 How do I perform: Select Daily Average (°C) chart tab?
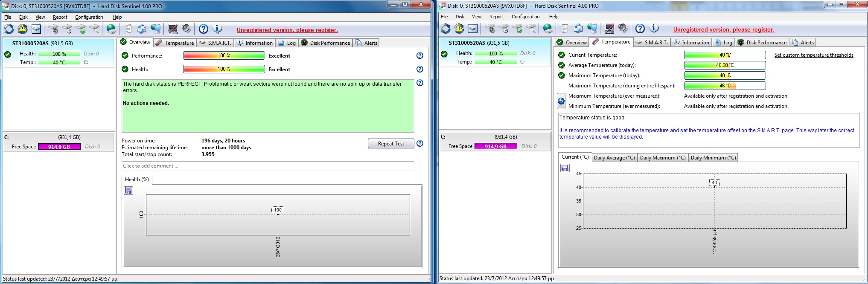point(614,158)
